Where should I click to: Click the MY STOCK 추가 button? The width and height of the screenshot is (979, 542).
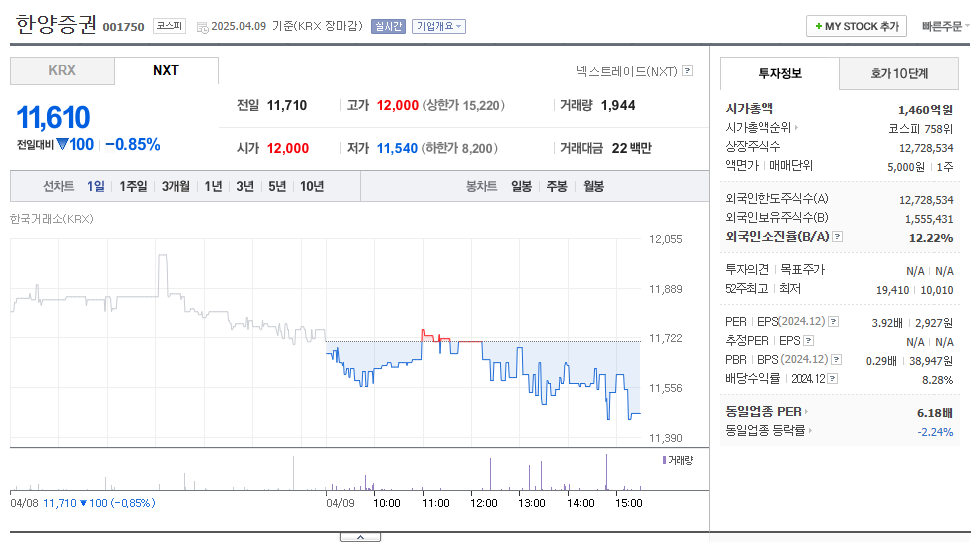click(856, 26)
